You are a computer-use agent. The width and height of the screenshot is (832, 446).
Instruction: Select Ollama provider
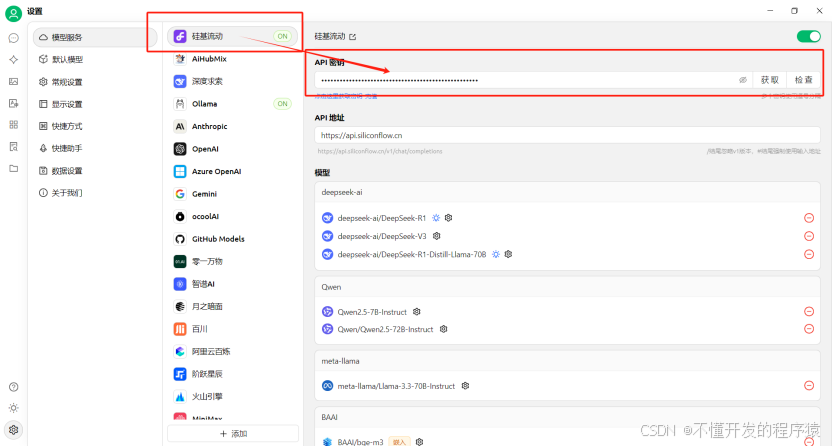pyautogui.click(x=232, y=104)
